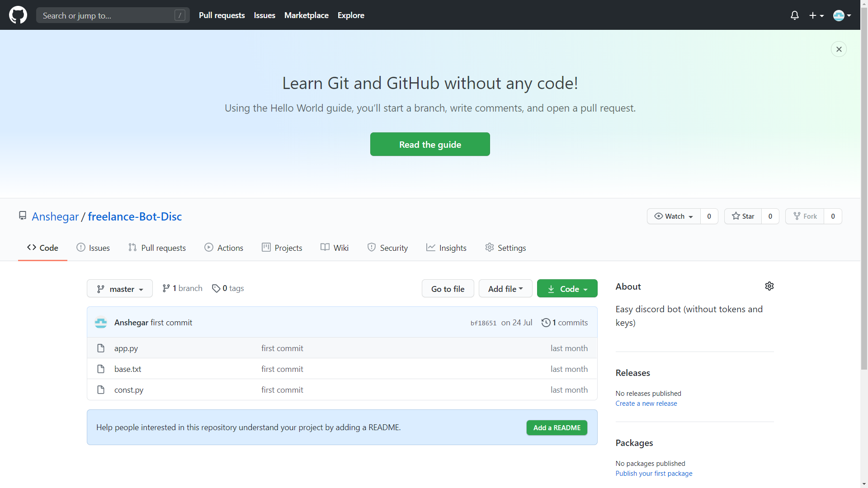
Task: Go to Explore
Action: 351,15
